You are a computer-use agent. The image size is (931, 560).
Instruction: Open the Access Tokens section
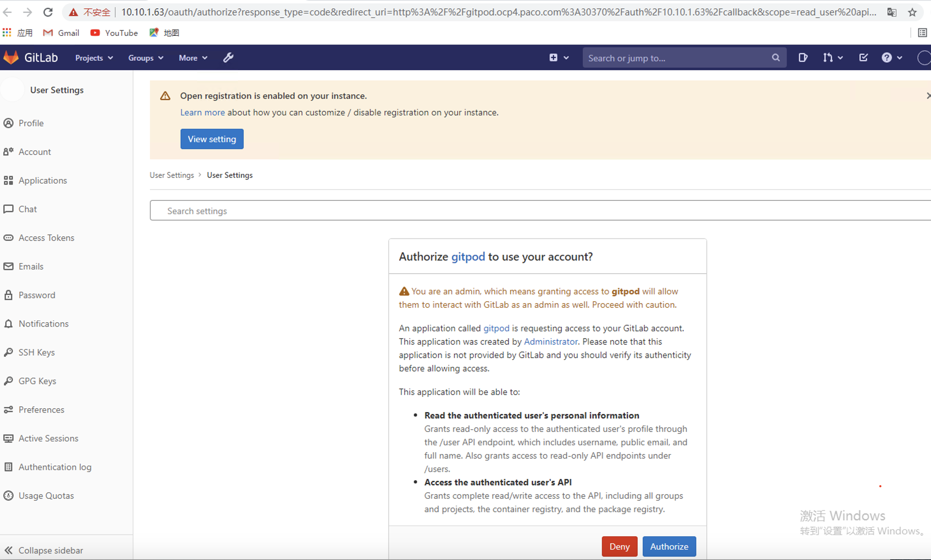click(47, 237)
